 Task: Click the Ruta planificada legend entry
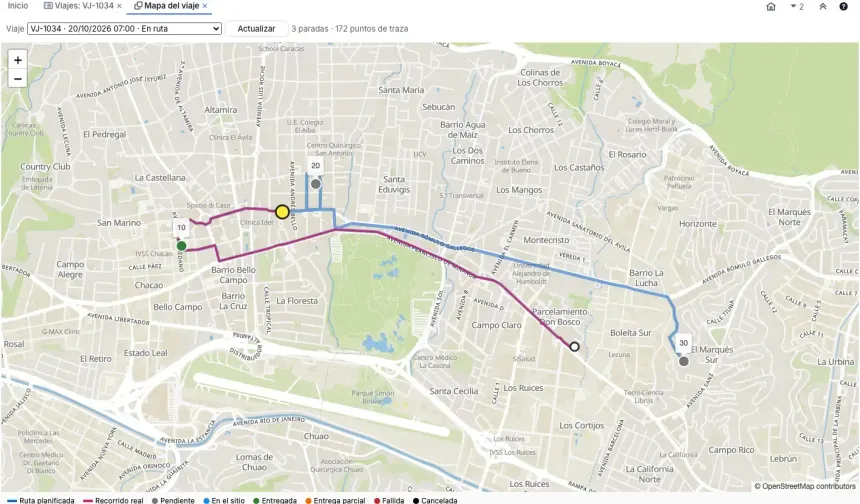pos(41,500)
